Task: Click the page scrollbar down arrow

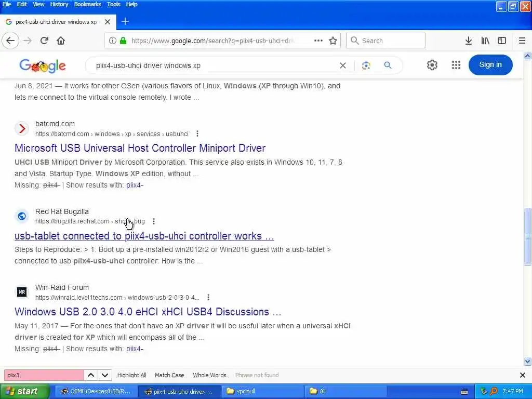Action: click(528, 362)
